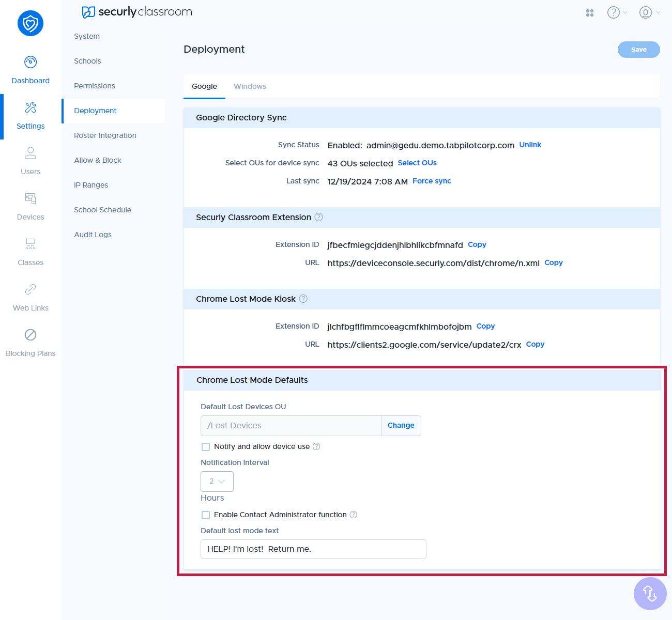Open Allow & Block settings
This screenshot has height=620, width=672.
point(98,160)
